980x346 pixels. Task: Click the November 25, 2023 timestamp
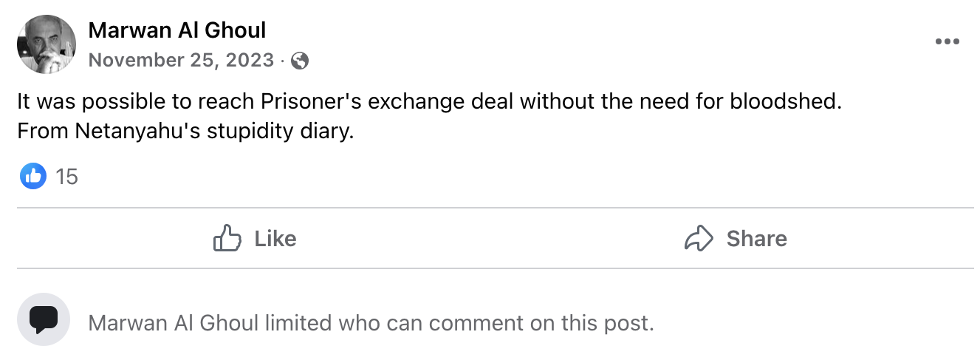pyautogui.click(x=181, y=60)
